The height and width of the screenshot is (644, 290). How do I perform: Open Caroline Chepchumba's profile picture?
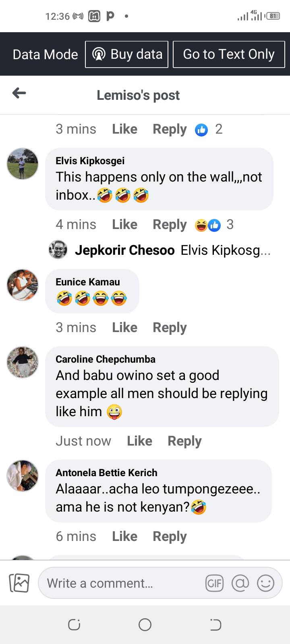click(x=23, y=362)
